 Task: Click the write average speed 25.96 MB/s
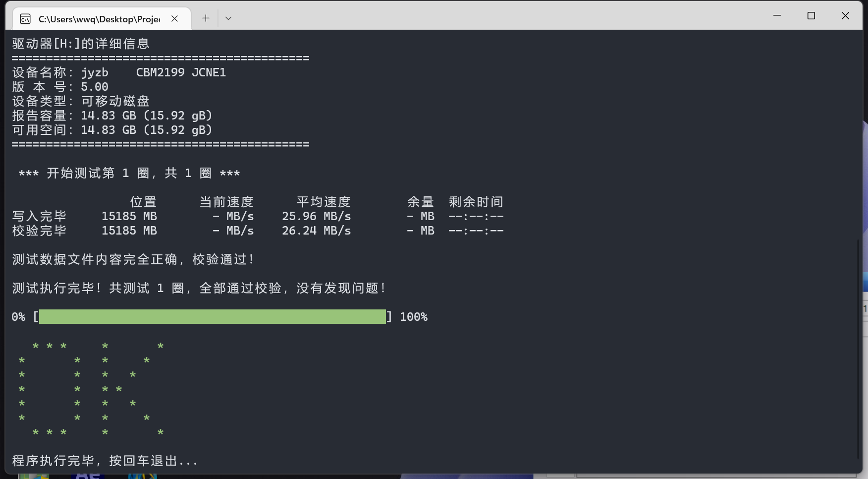tap(316, 216)
